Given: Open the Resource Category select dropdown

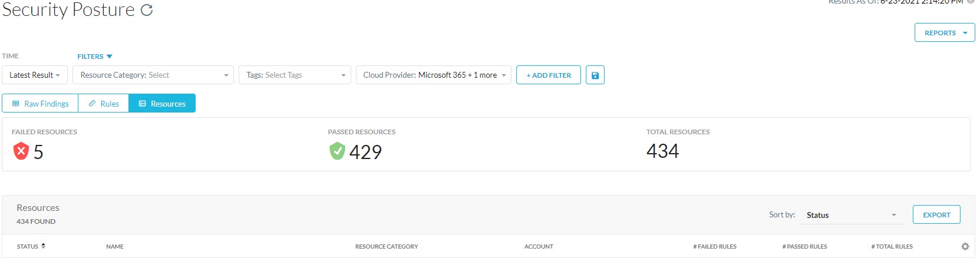Looking at the screenshot, I should [153, 75].
